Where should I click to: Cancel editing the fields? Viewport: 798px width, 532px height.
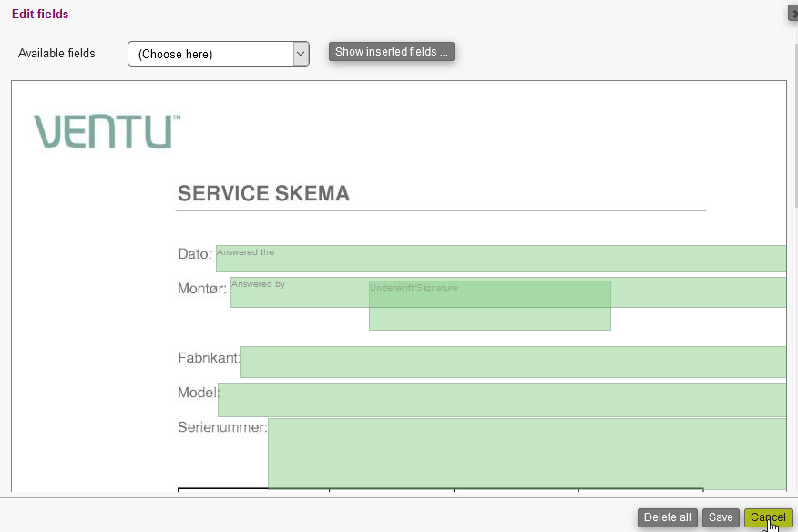coord(768,517)
